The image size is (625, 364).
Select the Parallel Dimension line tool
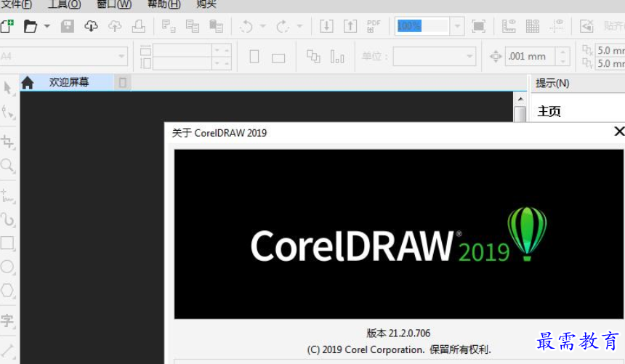point(7,351)
